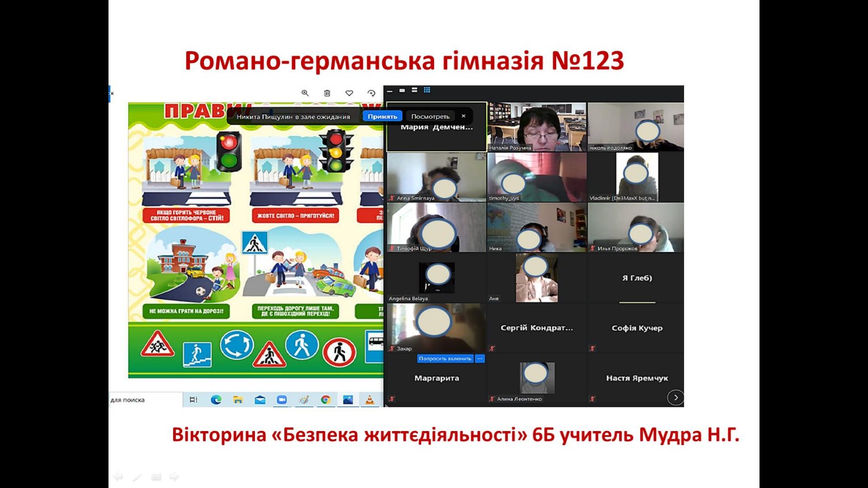This screenshot has height=488, width=868.
Task: Click Попросить включить on Маргарита's tile
Action: point(445,358)
